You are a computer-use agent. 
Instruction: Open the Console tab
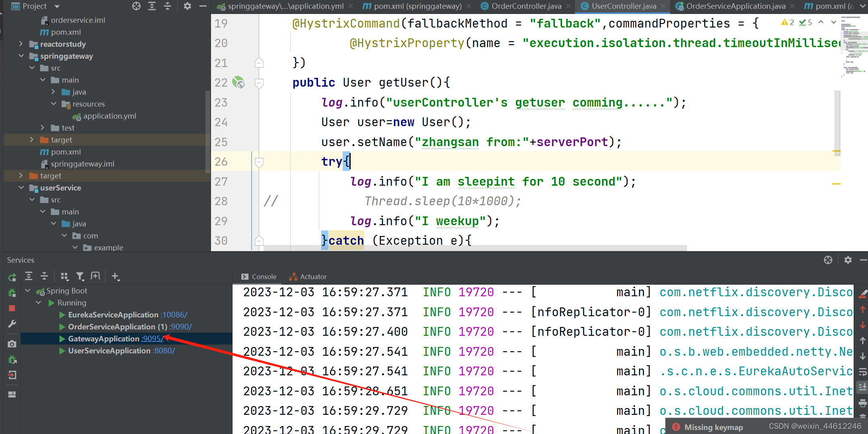pyautogui.click(x=259, y=277)
